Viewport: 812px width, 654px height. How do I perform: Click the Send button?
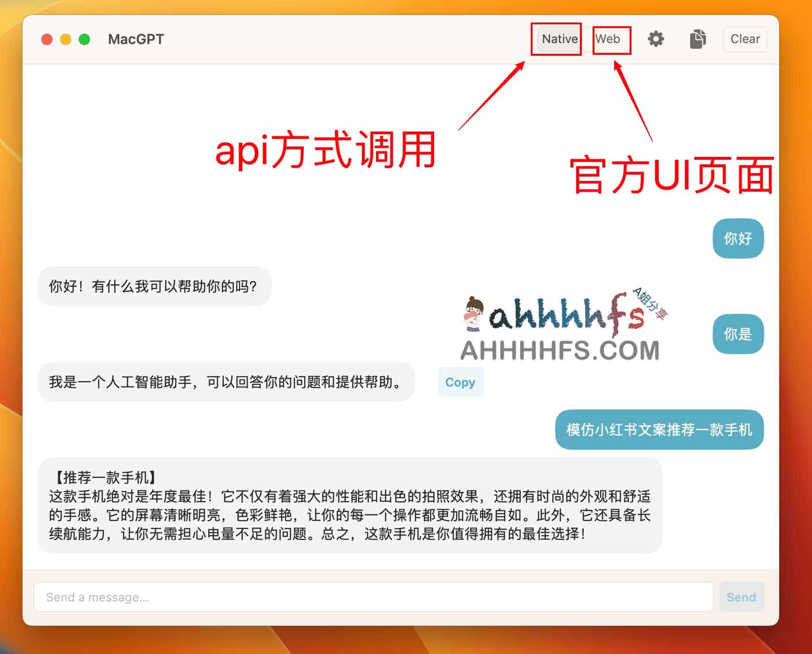click(x=741, y=597)
